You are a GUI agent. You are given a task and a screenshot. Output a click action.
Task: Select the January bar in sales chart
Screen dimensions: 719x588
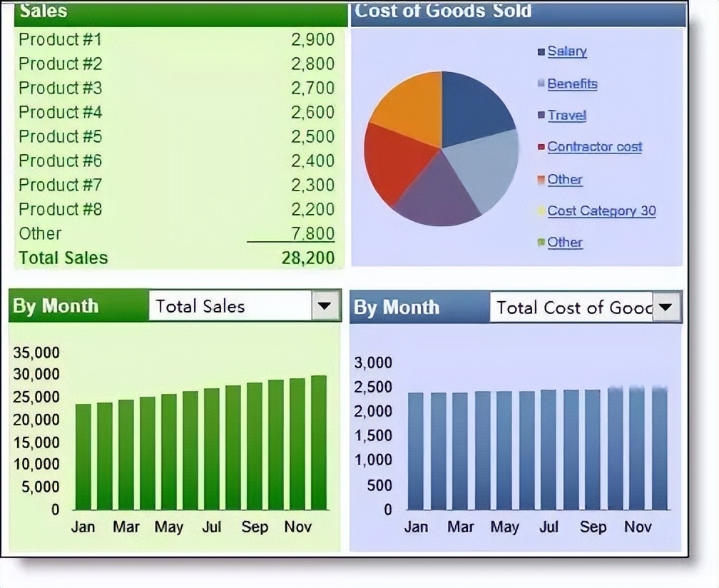click(83, 457)
